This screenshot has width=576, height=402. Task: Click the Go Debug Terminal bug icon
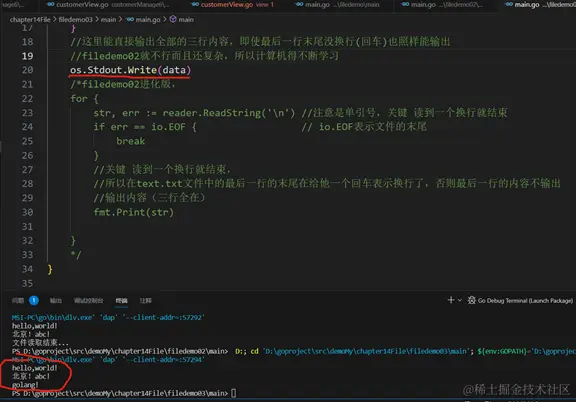tap(471, 300)
